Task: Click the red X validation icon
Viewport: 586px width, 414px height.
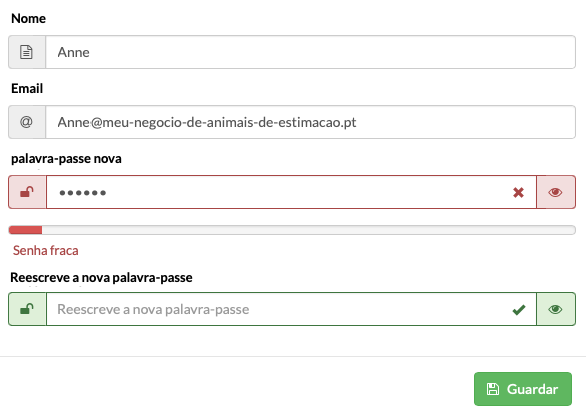Action: coord(518,192)
